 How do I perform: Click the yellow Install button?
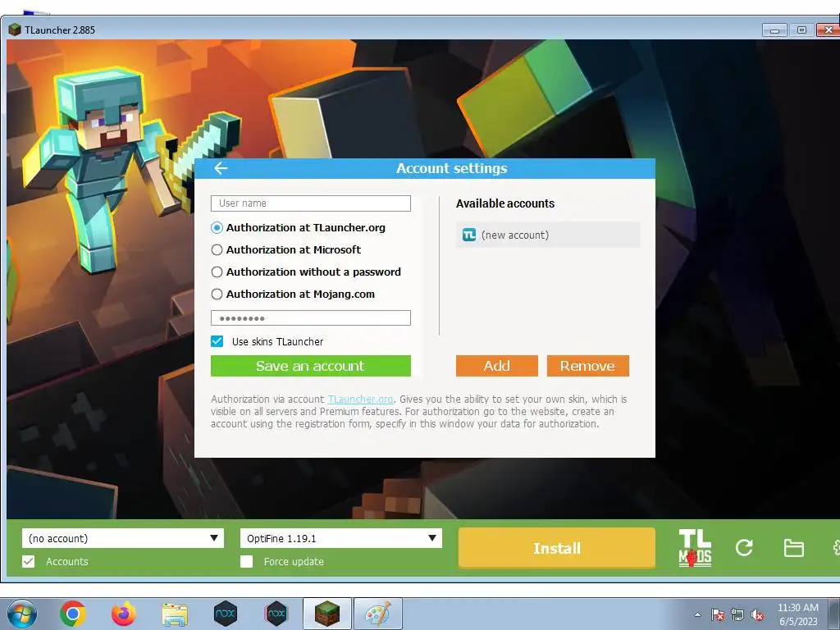(557, 548)
